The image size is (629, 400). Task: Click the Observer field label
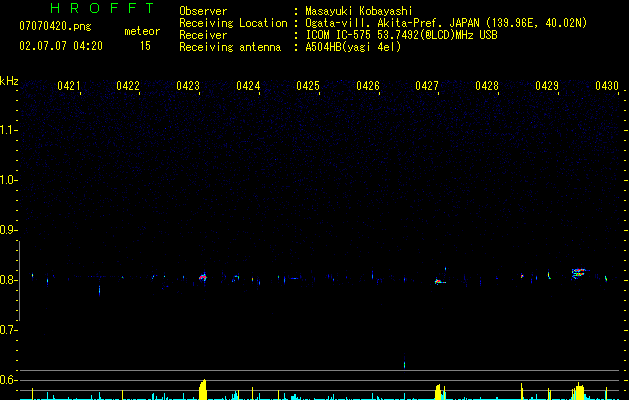point(203,11)
